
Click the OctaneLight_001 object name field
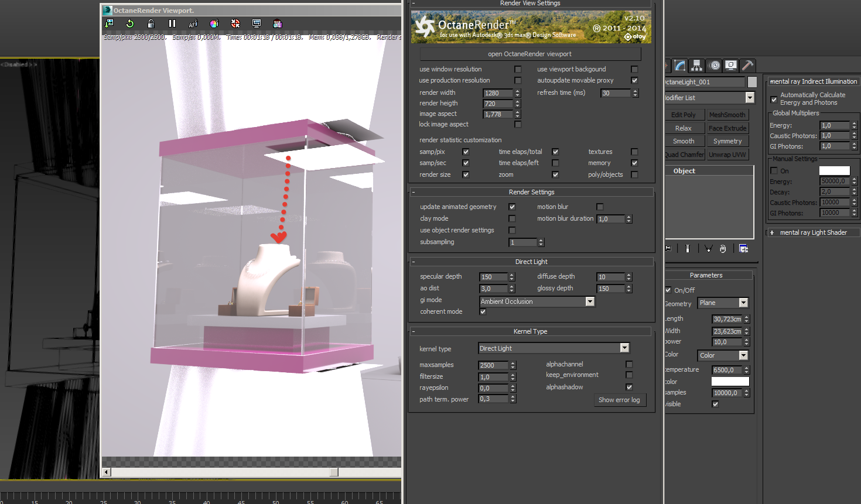705,82
